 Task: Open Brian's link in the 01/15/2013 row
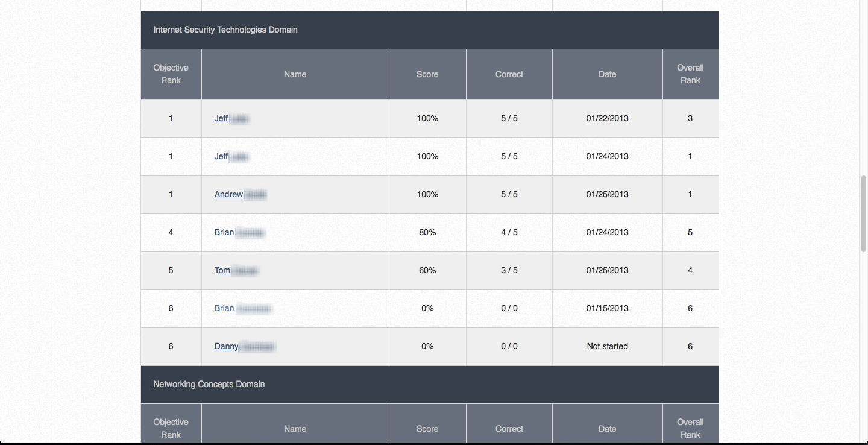224,308
